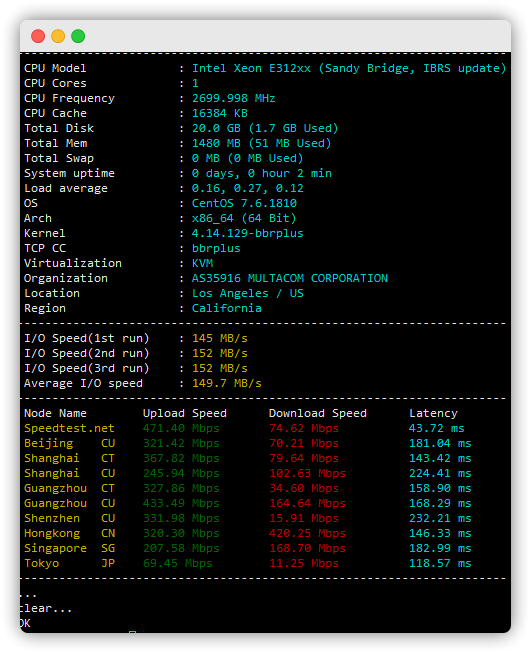Screen dimensions: 531x653
Task: Click Total Mem value 1480 MB
Action: coord(216,143)
